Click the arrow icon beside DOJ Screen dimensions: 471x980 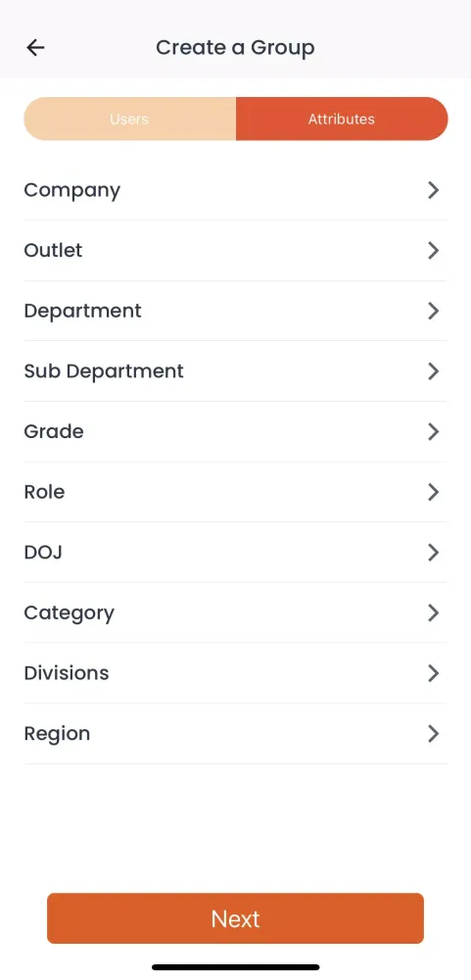pos(433,553)
